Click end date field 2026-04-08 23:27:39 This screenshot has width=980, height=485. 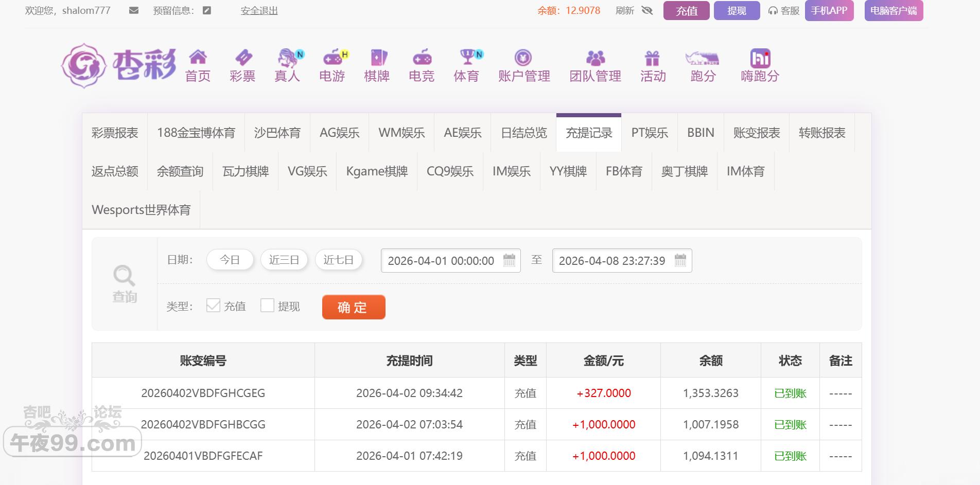622,261
